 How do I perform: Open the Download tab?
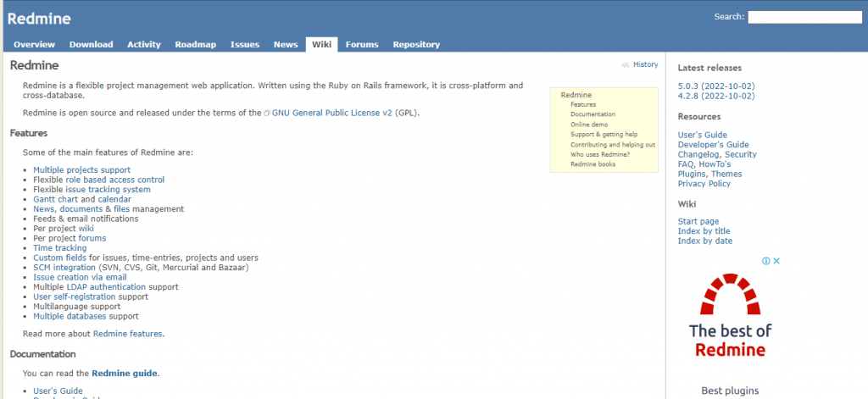[x=92, y=45]
